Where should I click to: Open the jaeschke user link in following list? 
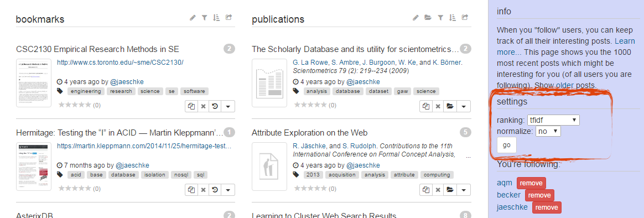(512, 207)
